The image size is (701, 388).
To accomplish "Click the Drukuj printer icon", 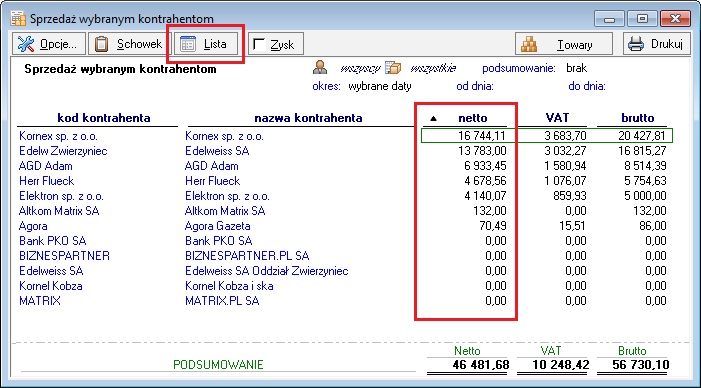I will click(636, 44).
